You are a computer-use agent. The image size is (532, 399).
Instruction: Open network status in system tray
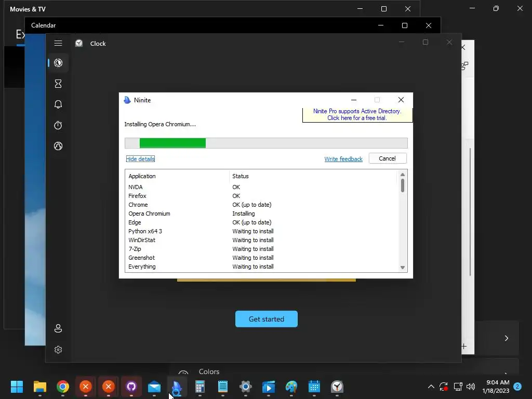point(458,387)
